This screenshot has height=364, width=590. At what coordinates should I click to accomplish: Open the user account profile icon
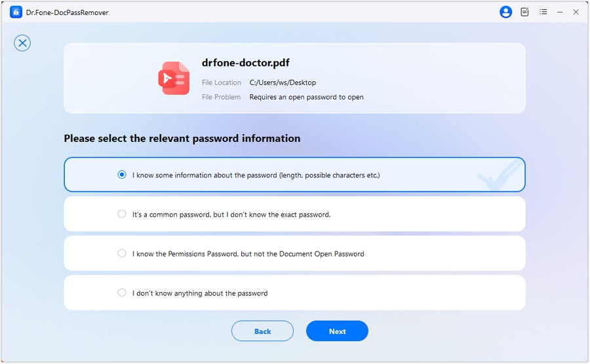click(x=505, y=12)
